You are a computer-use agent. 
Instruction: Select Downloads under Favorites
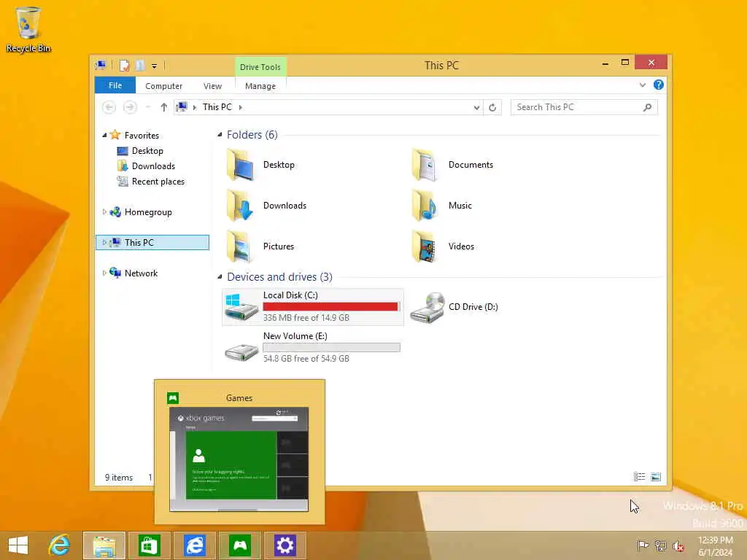[x=153, y=166]
